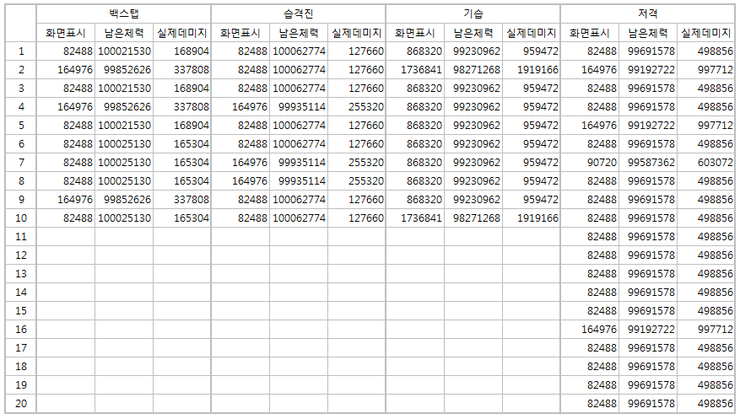The width and height of the screenshot is (740, 419).
Task: Click the 남은체력 column header under 저격
Action: pyautogui.click(x=647, y=33)
